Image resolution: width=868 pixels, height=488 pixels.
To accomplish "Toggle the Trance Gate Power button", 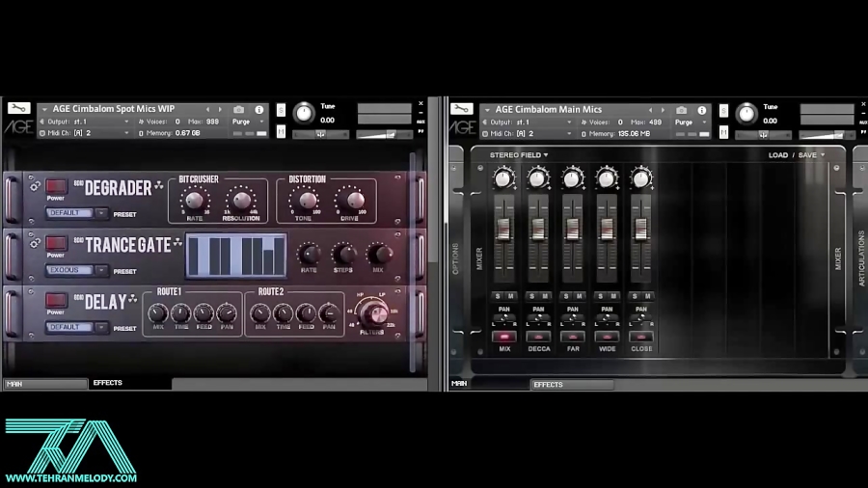I will (55, 243).
